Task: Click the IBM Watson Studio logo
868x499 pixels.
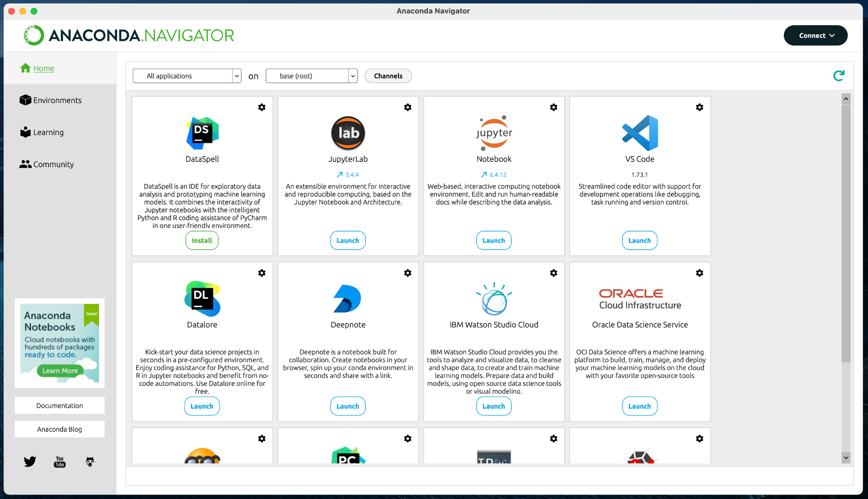Action: coord(494,299)
